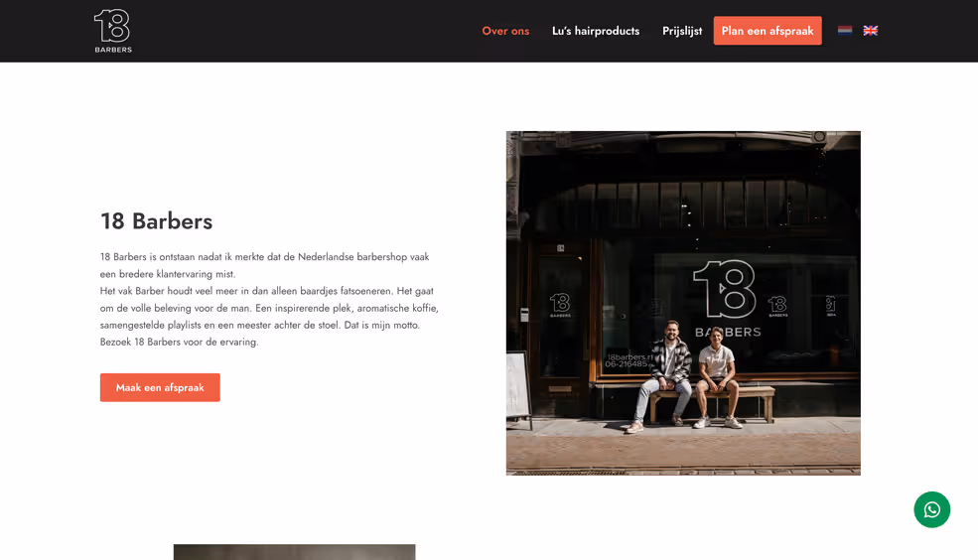The image size is (978, 560).
Task: Click the 18 Barbers heading text
Action: [157, 221]
